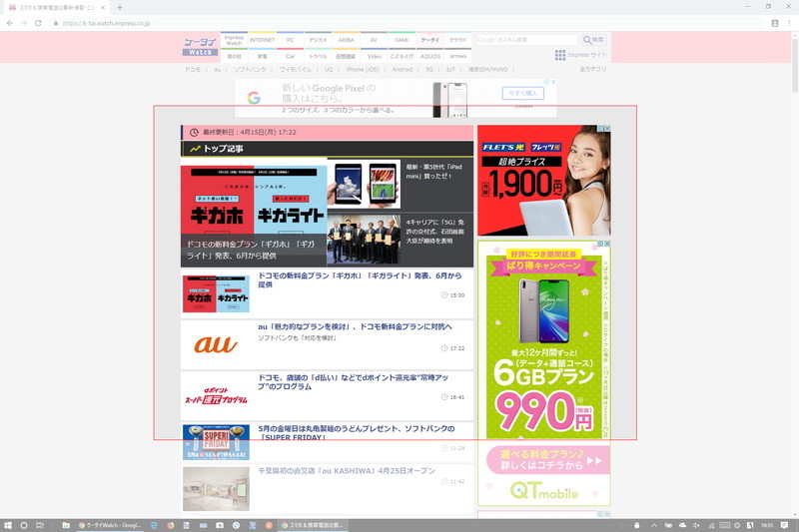This screenshot has height=532, width=799.
Task: Open the OneDrive cloud tray icon
Action: 683,525
